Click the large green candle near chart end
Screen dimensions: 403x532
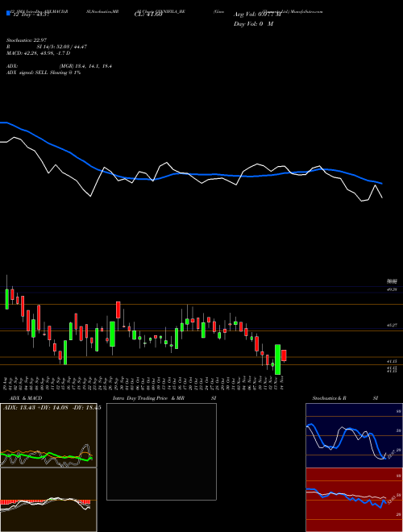click(x=277, y=360)
